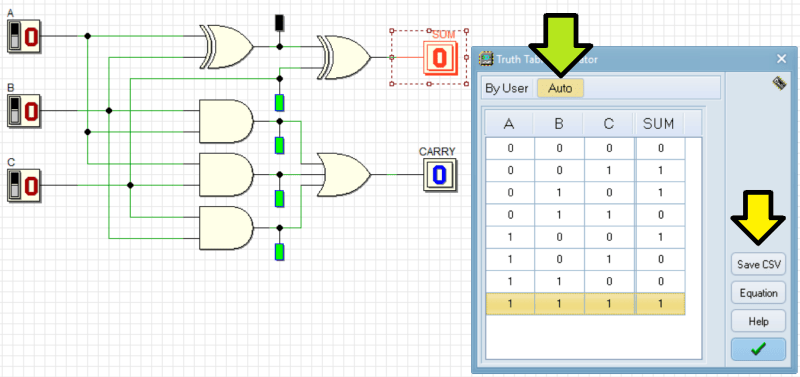This screenshot has height=377, width=800.
Task: Click the SUM cell of row 1 0 0
Action: click(660, 237)
